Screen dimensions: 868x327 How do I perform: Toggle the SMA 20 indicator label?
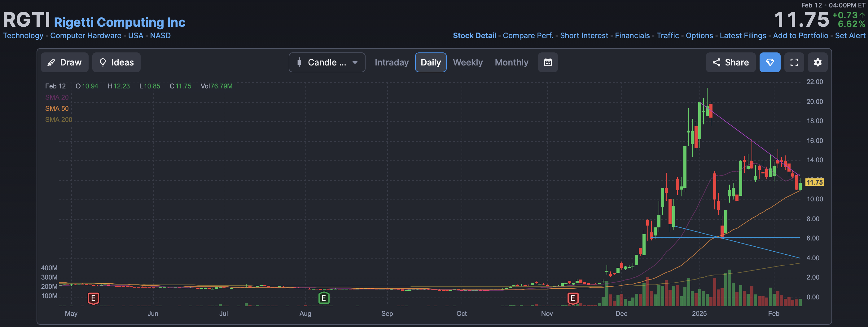pos(57,97)
